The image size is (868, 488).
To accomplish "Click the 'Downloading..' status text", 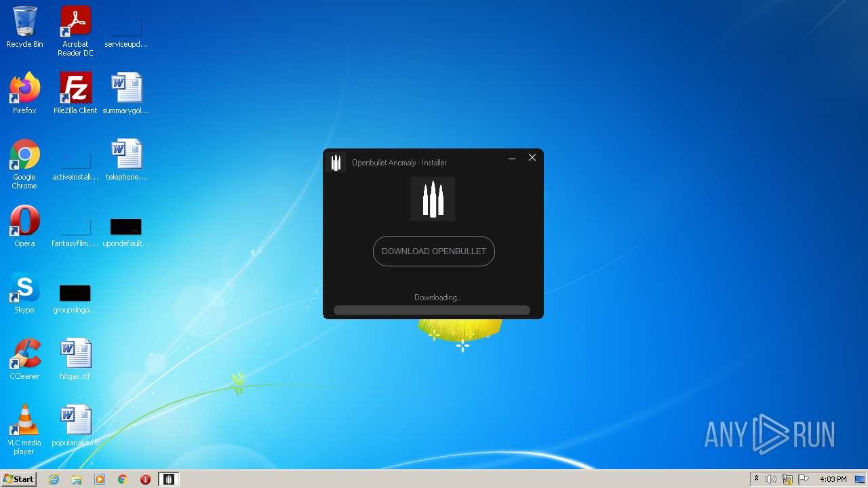I will point(437,298).
